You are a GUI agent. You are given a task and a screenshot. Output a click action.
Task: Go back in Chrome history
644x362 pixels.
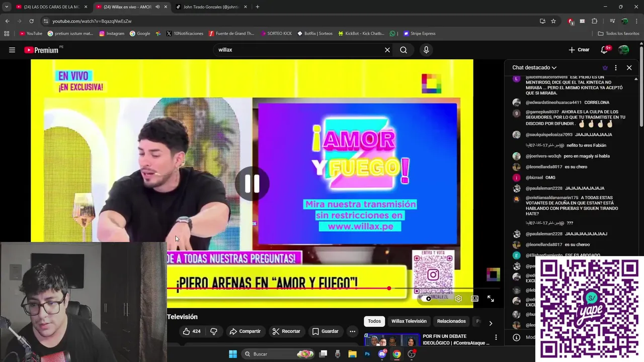point(7,21)
